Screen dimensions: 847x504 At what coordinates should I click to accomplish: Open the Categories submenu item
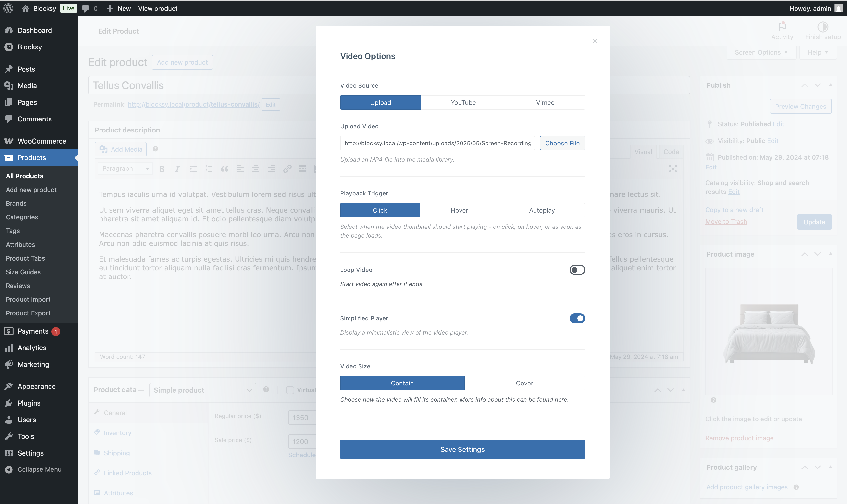click(22, 217)
